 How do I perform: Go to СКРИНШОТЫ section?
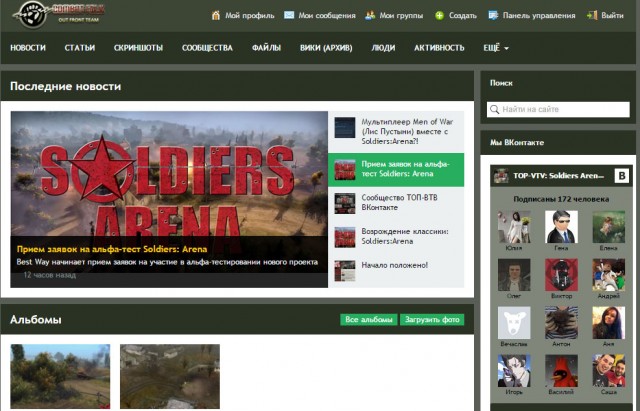click(138, 48)
